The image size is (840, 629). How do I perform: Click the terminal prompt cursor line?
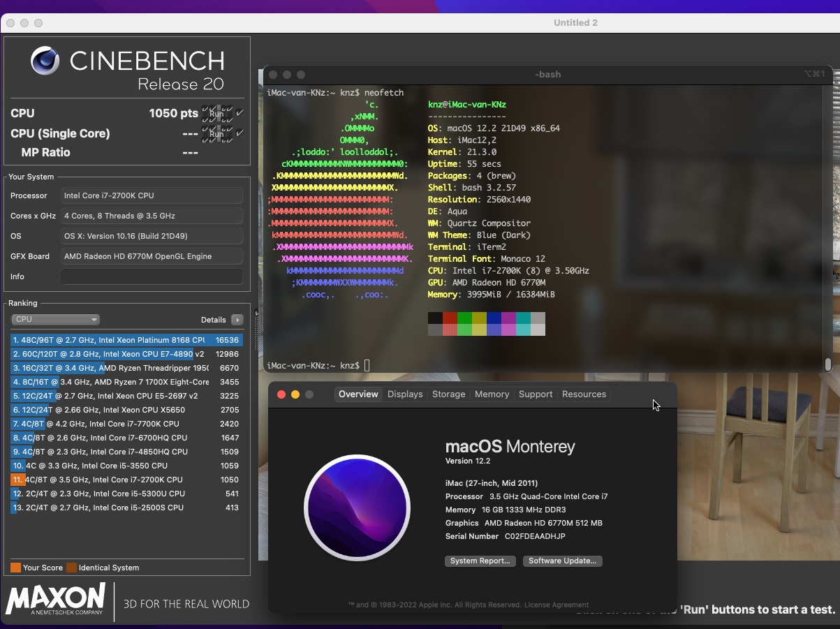click(x=318, y=366)
